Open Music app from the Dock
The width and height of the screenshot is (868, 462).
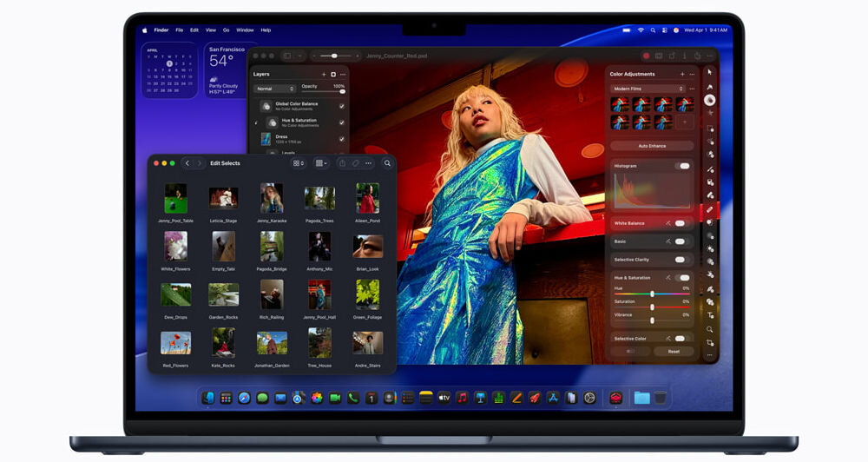[462, 398]
